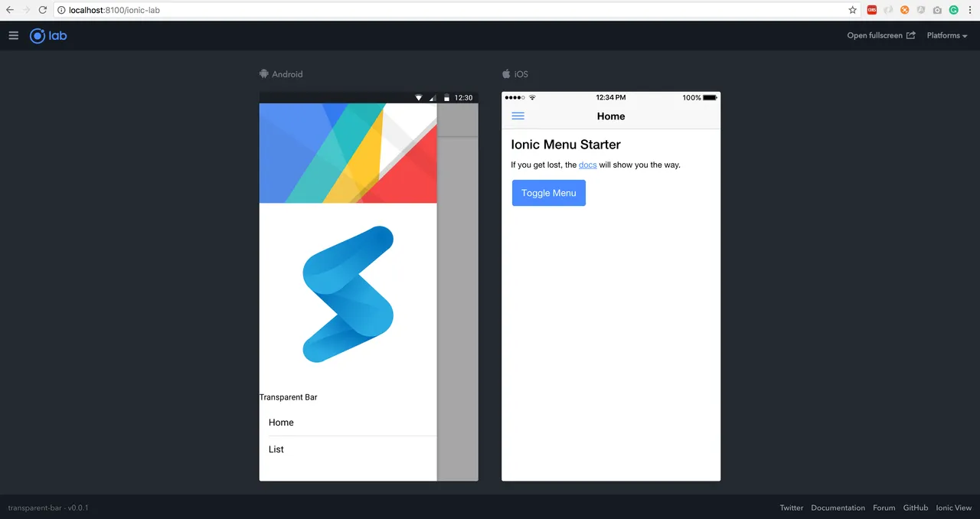Bookmark page with the star icon
This screenshot has width=980, height=519.
tap(853, 10)
